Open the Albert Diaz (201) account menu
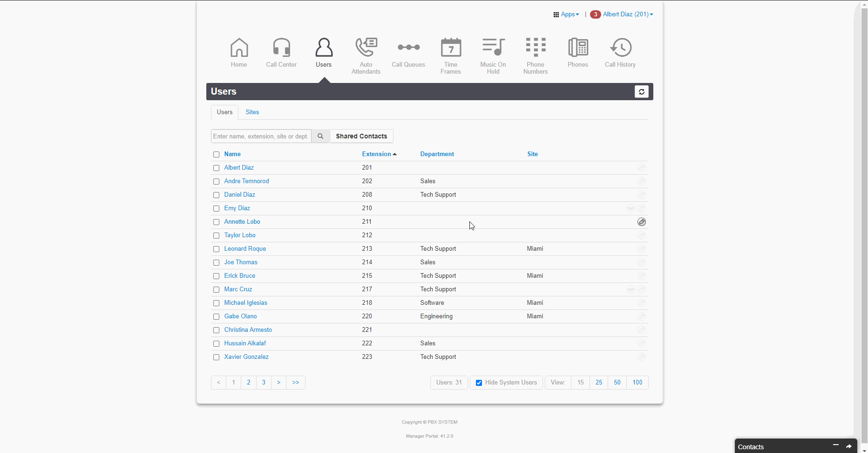This screenshot has height=453, width=868. click(628, 14)
